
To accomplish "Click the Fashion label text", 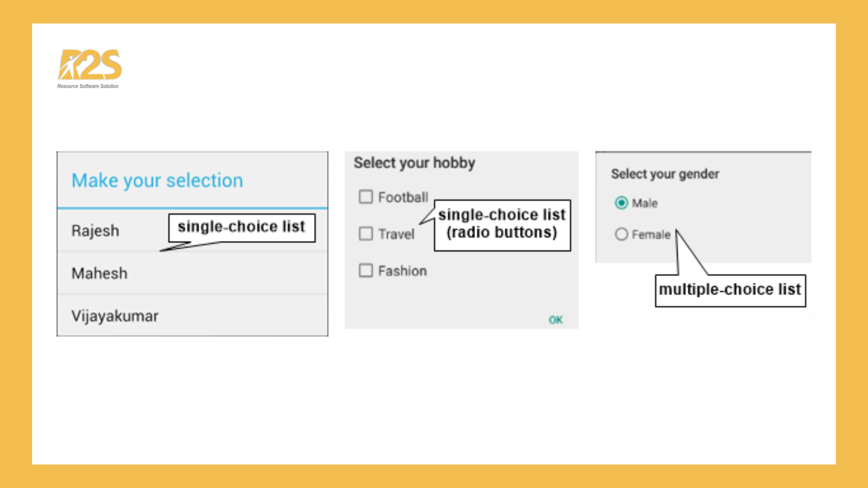I will [x=402, y=271].
